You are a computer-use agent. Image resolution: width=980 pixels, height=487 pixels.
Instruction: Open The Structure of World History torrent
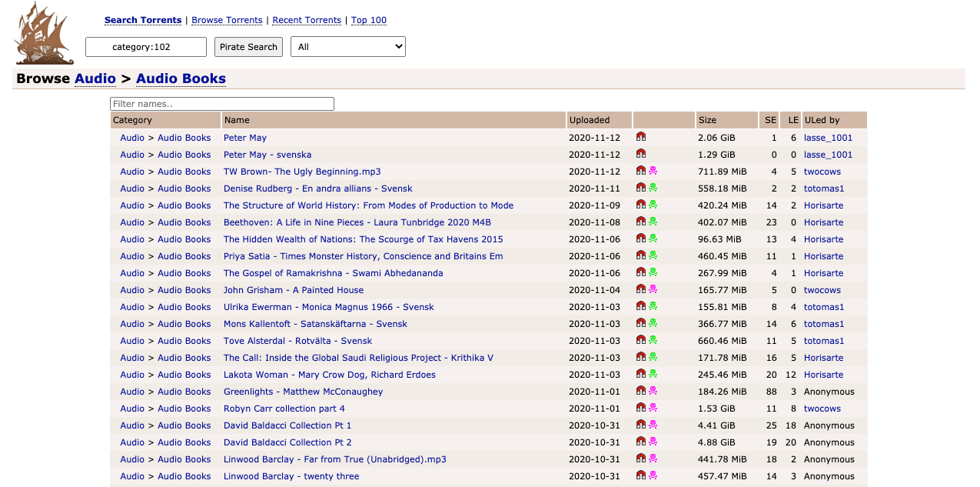[368, 205]
